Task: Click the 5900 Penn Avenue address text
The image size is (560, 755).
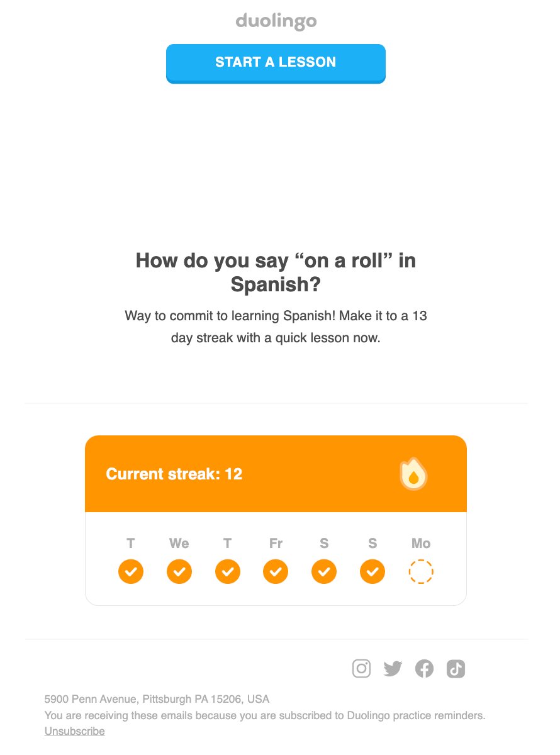Action: [157, 699]
